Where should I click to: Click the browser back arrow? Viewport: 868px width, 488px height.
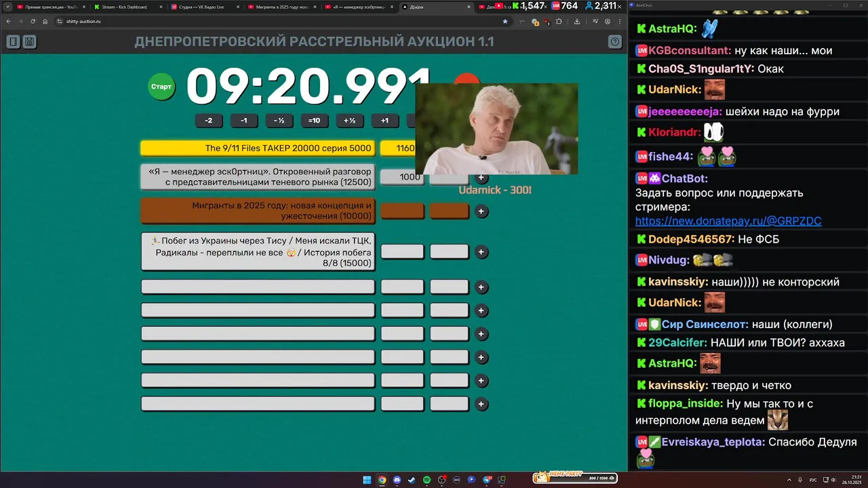[x=8, y=21]
